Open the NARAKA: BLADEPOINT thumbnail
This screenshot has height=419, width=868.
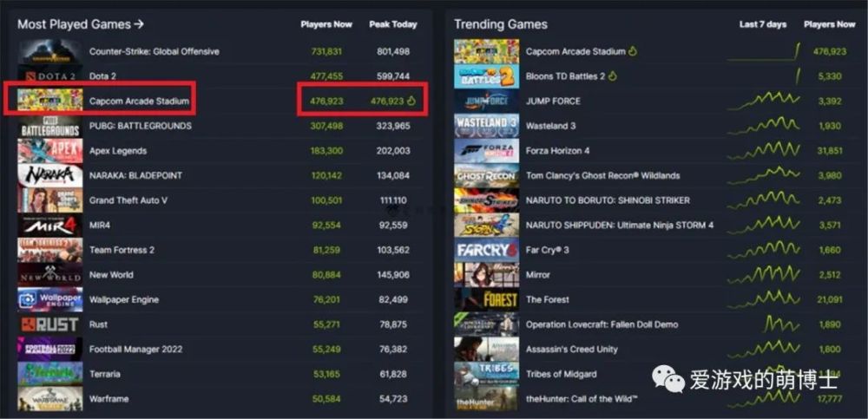(49, 175)
